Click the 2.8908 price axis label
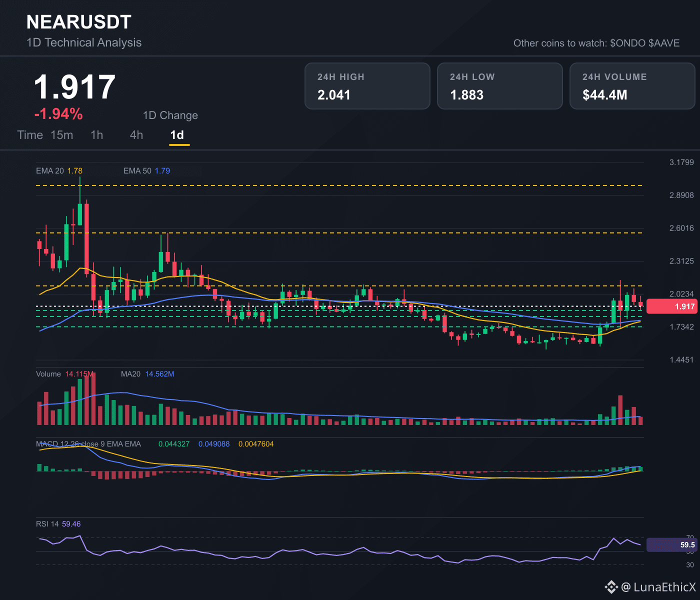The width and height of the screenshot is (700, 600). click(681, 195)
